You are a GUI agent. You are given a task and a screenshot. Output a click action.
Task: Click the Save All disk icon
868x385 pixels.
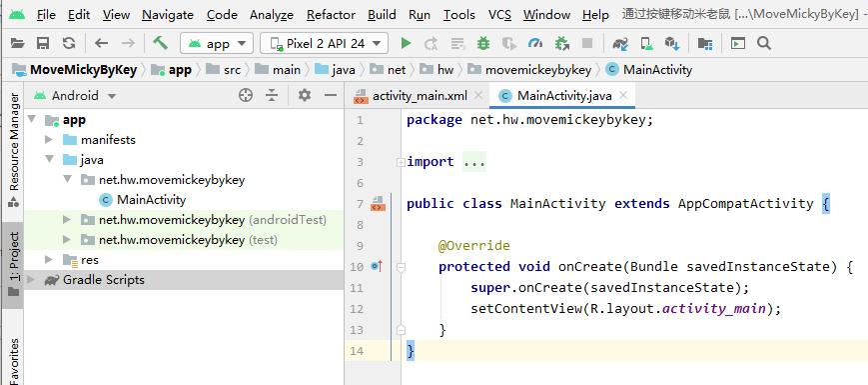point(43,43)
